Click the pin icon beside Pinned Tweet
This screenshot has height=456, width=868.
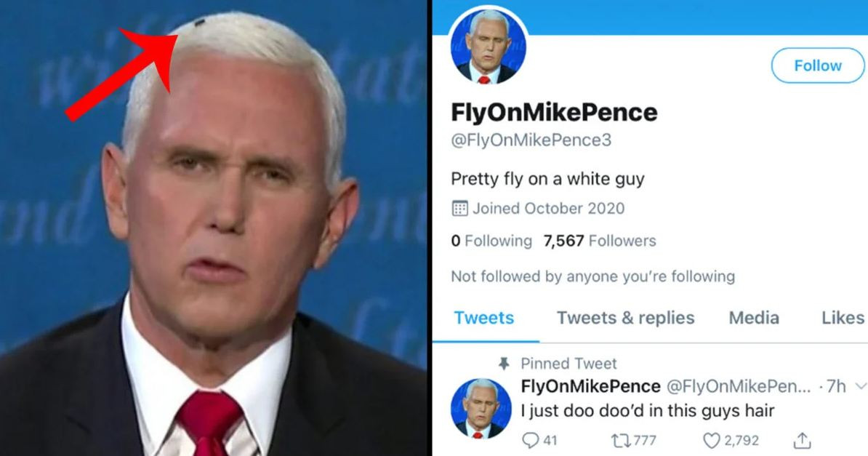click(504, 364)
